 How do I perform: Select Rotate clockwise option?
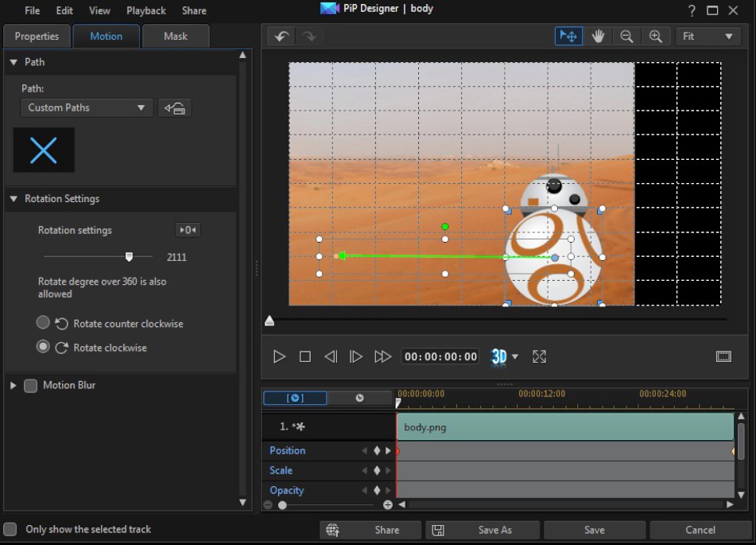(x=43, y=347)
